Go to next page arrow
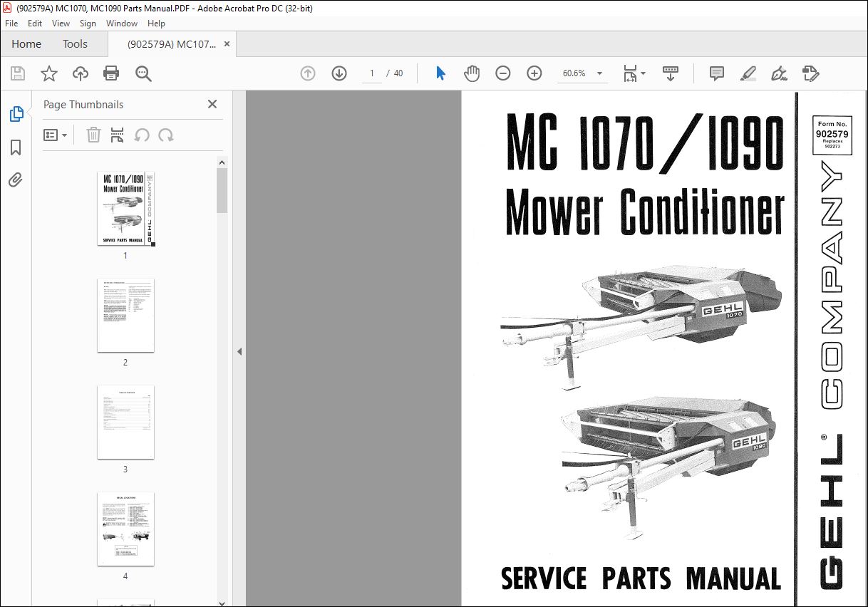This screenshot has height=607, width=868. [339, 73]
